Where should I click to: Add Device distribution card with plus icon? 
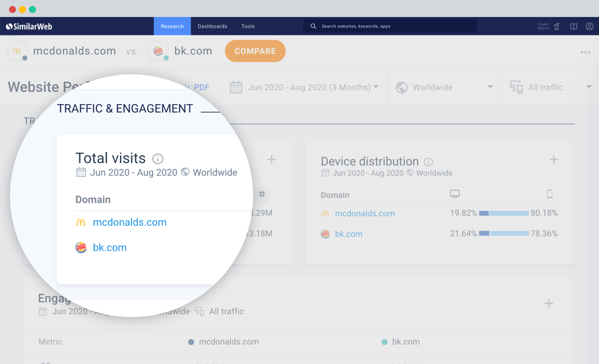click(x=554, y=160)
